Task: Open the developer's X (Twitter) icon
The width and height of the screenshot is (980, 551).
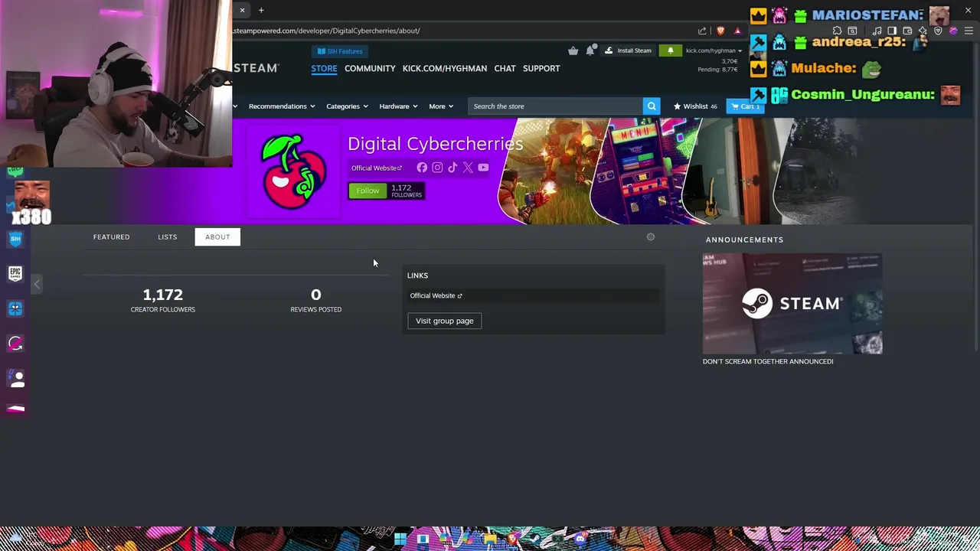Action: click(468, 168)
